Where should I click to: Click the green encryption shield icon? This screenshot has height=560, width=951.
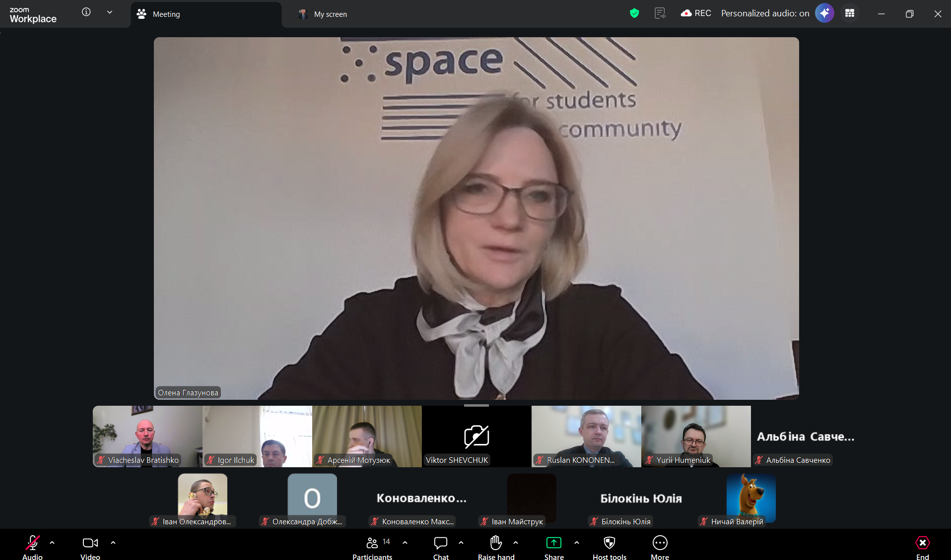634,13
